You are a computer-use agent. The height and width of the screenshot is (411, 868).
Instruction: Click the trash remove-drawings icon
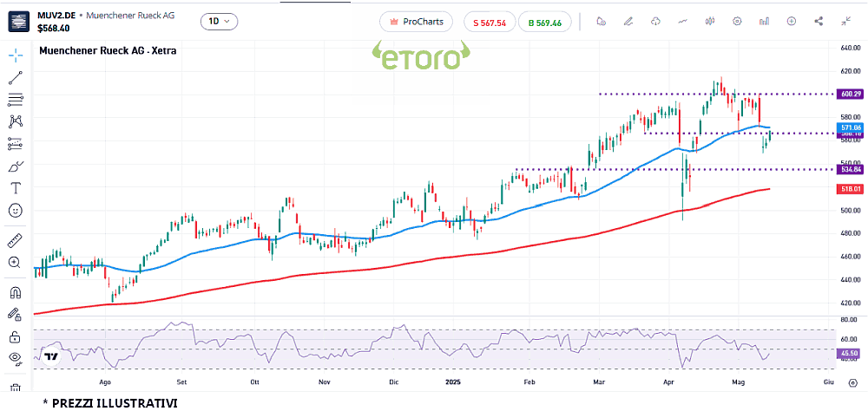[x=16, y=388]
